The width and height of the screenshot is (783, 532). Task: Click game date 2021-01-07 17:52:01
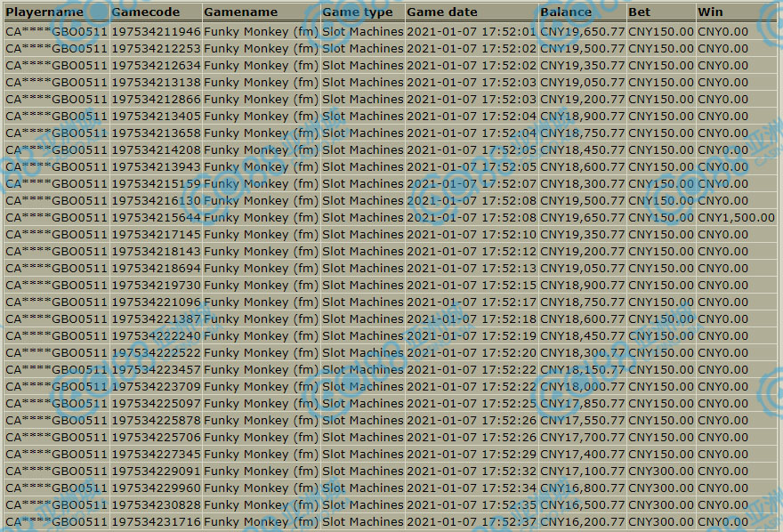click(472, 32)
